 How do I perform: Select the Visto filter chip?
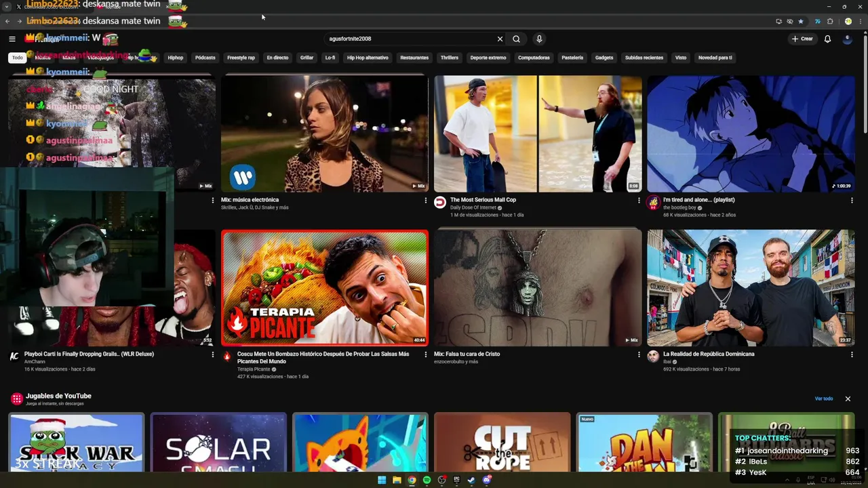tap(681, 58)
